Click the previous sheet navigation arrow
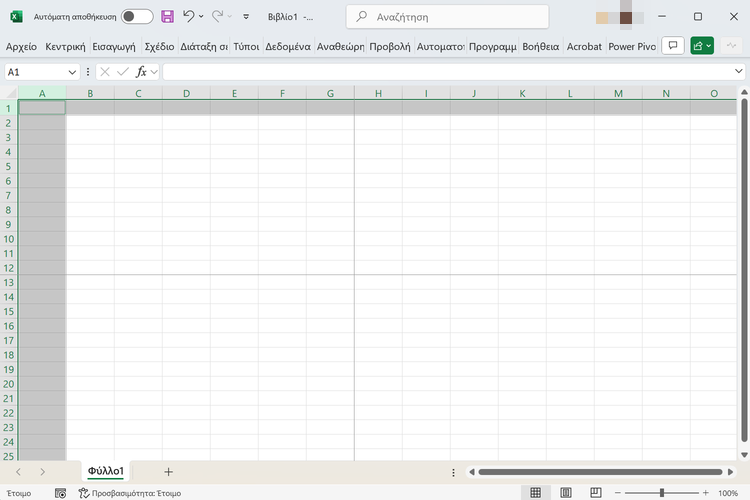Screen dimensions: 750x500 click(18, 472)
